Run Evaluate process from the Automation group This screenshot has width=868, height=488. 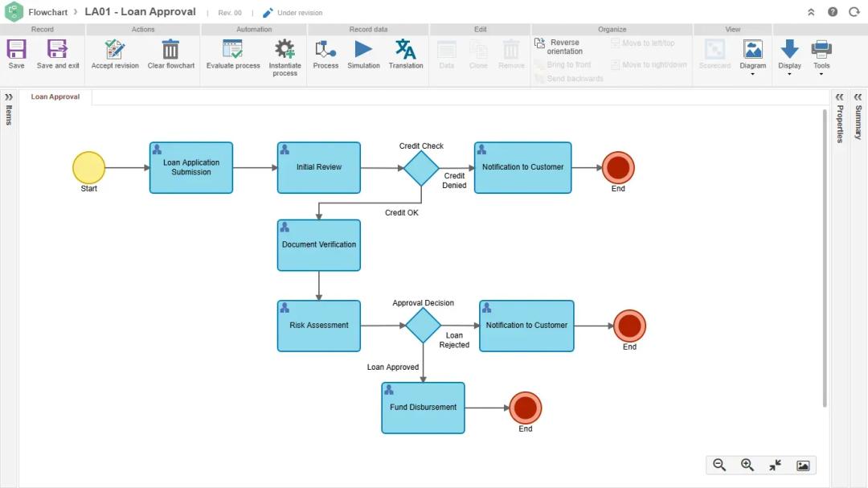point(233,51)
